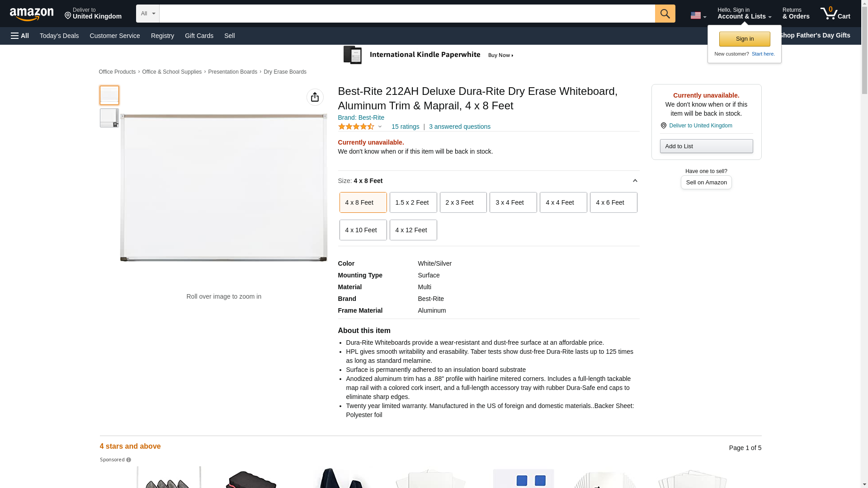The height and width of the screenshot is (488, 868).
Task: Open the All hamburger menu
Action: (x=20, y=36)
